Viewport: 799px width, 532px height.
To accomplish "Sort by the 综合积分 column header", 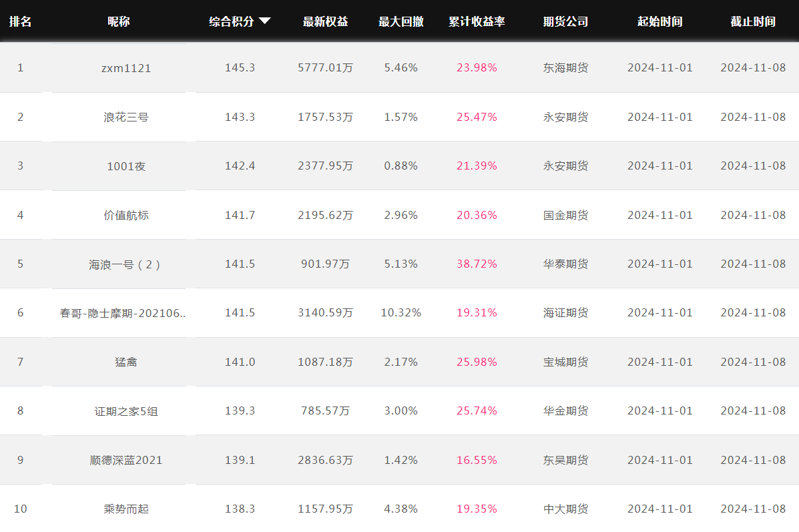I will pos(232,21).
